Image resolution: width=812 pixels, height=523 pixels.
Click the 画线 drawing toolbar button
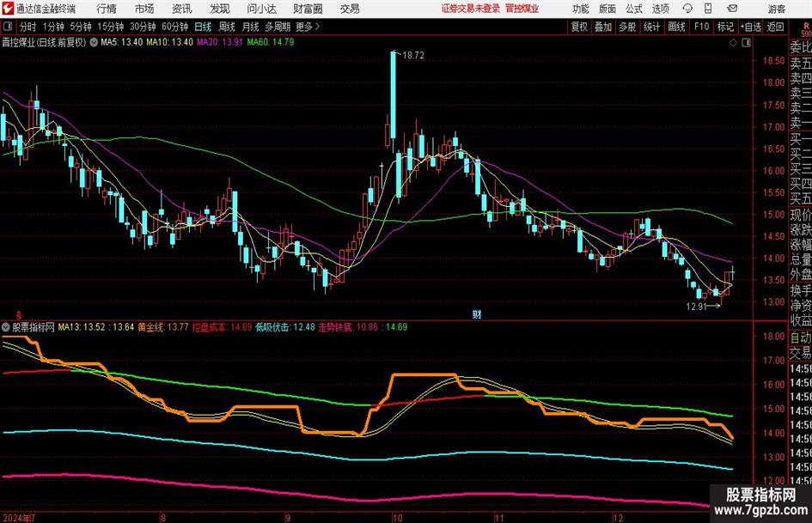pyautogui.click(x=676, y=27)
